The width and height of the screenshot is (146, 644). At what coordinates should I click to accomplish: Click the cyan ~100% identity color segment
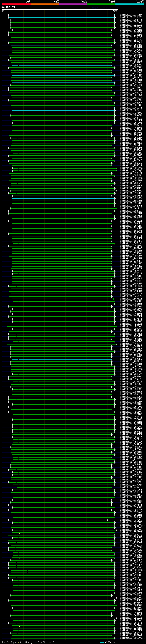coord(130,4)
